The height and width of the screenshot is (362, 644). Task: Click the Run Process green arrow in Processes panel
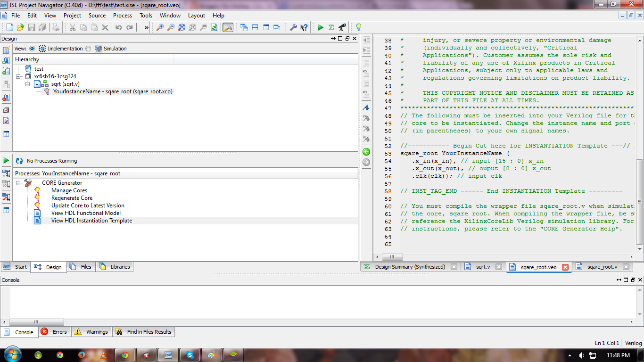pos(6,161)
